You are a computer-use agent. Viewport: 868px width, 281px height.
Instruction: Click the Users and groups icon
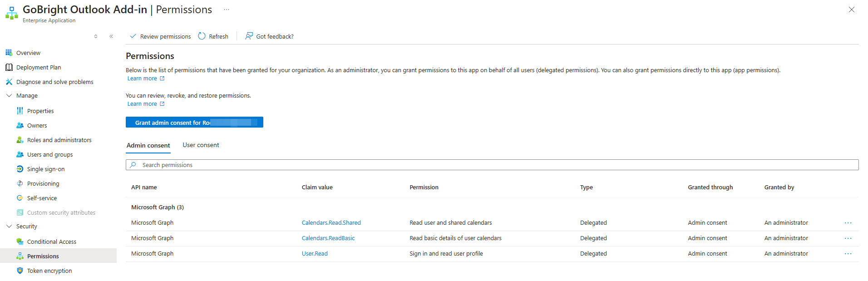(20, 154)
